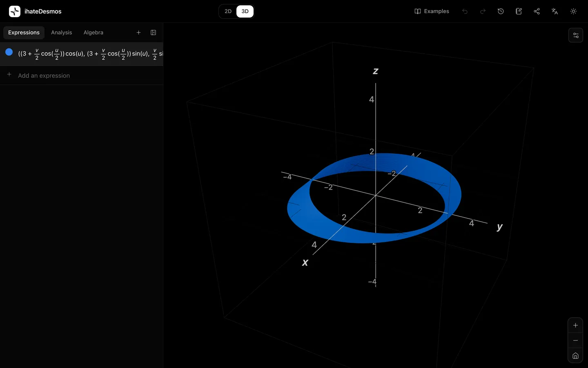Open the notes edit icon
This screenshot has height=368, width=588.
click(519, 11)
